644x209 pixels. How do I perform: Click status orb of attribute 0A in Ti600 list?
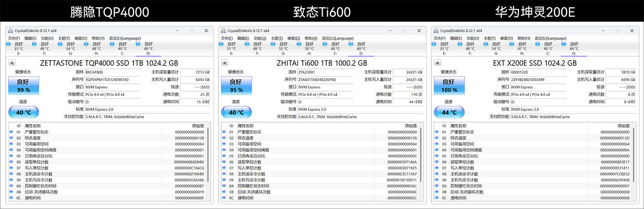(x=224, y=186)
